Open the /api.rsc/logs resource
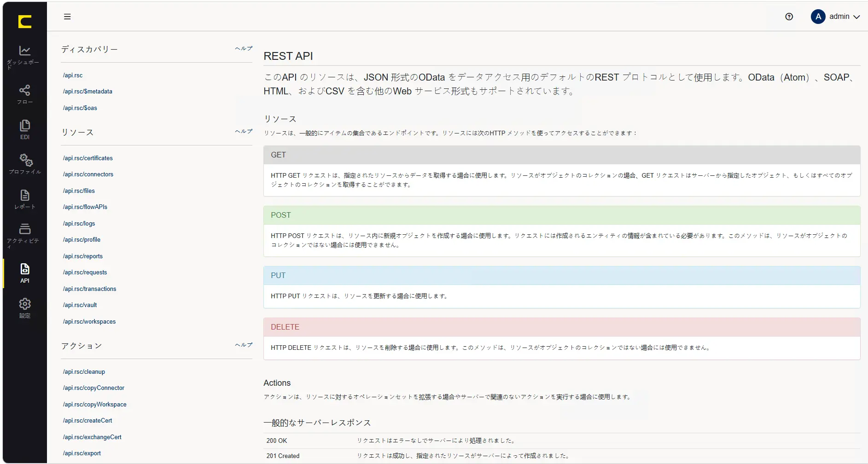Image resolution: width=868 pixels, height=464 pixels. point(79,223)
